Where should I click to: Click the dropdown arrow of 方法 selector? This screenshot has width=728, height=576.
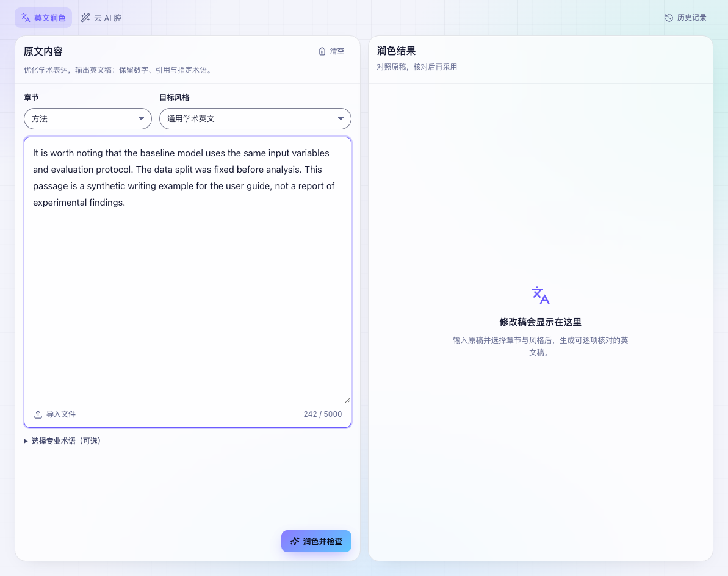pos(141,119)
